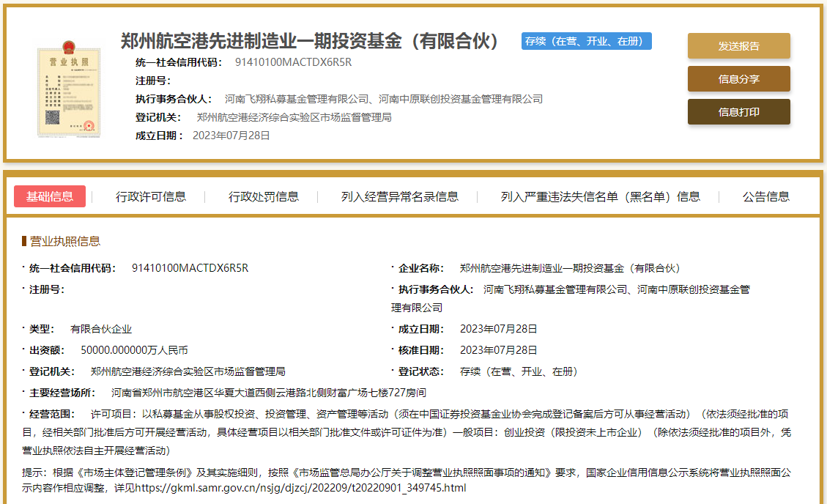Click the 成立日期 value in details section

tap(498, 329)
